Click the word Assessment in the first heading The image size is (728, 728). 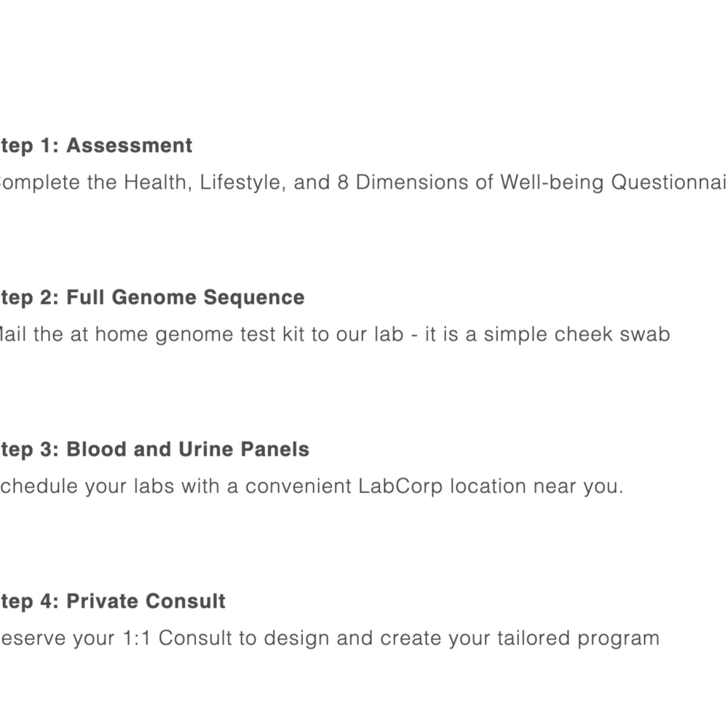(x=130, y=146)
